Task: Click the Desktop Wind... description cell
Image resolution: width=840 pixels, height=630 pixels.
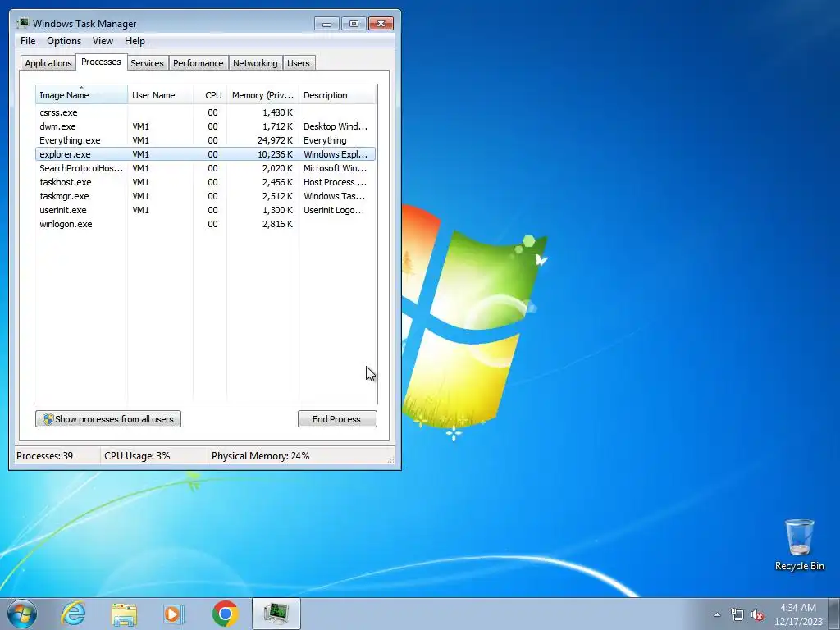Action: tap(336, 126)
